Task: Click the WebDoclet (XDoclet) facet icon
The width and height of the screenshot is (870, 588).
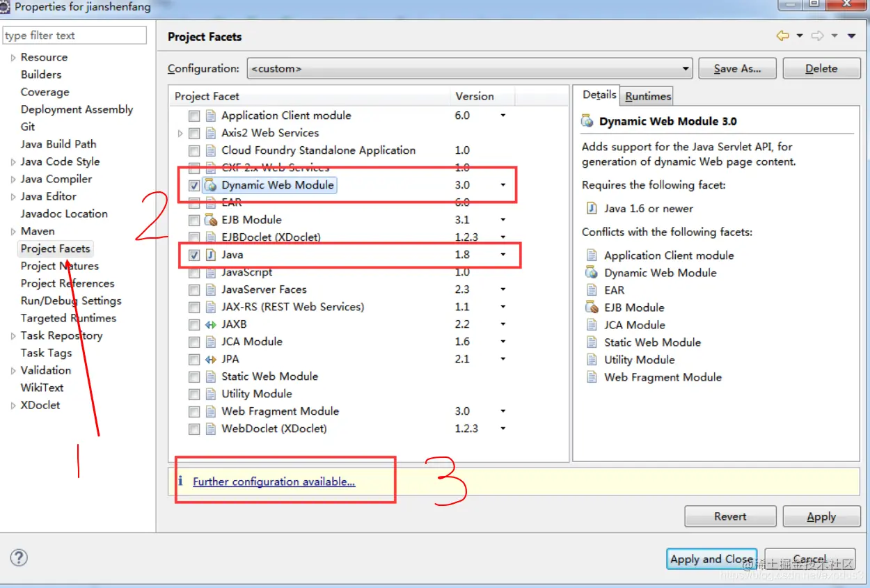Action: [x=211, y=429]
